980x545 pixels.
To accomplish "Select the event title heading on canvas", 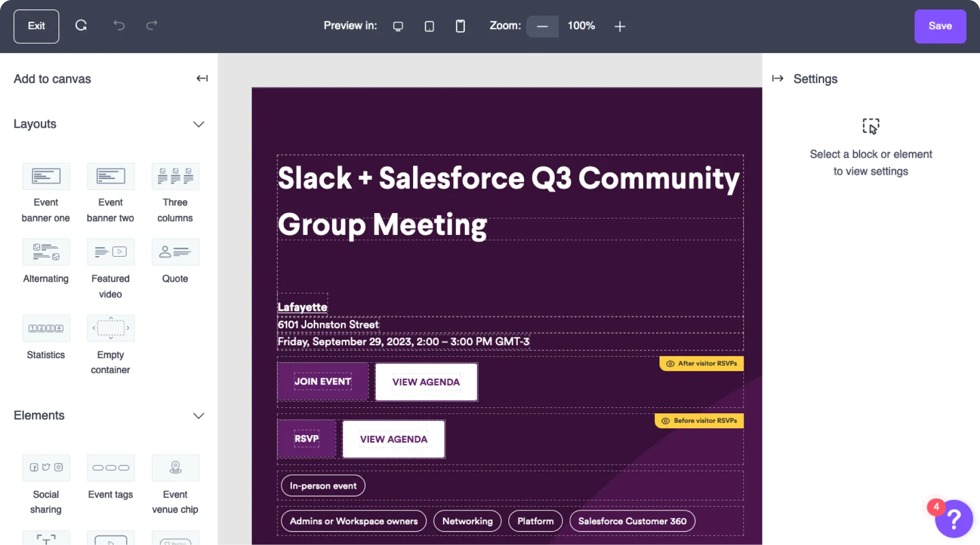I will point(510,201).
